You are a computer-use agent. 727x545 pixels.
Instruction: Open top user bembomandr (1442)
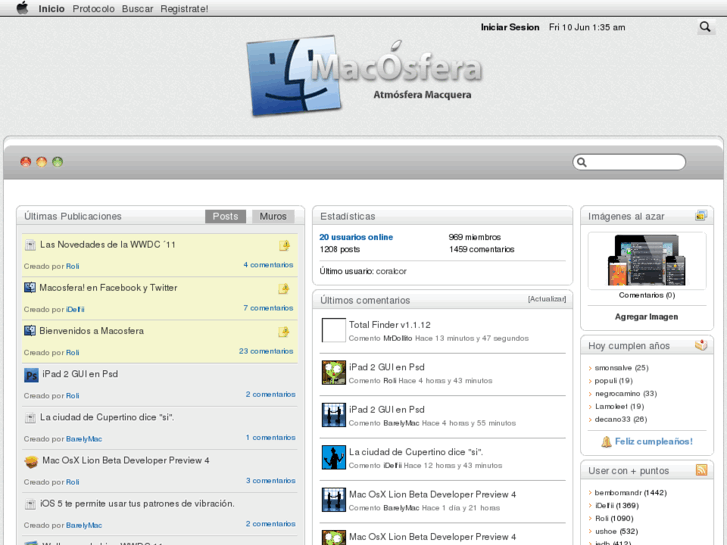(x=631, y=493)
